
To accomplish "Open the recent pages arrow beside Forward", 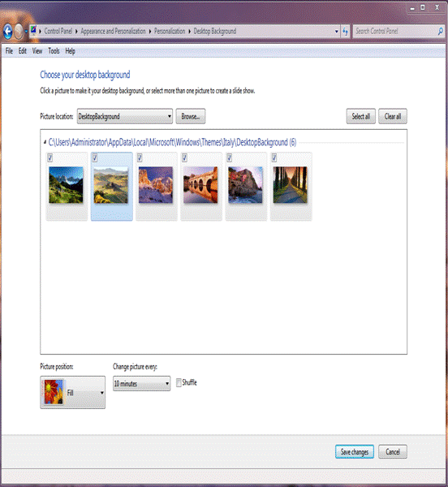I will tap(26, 32).
